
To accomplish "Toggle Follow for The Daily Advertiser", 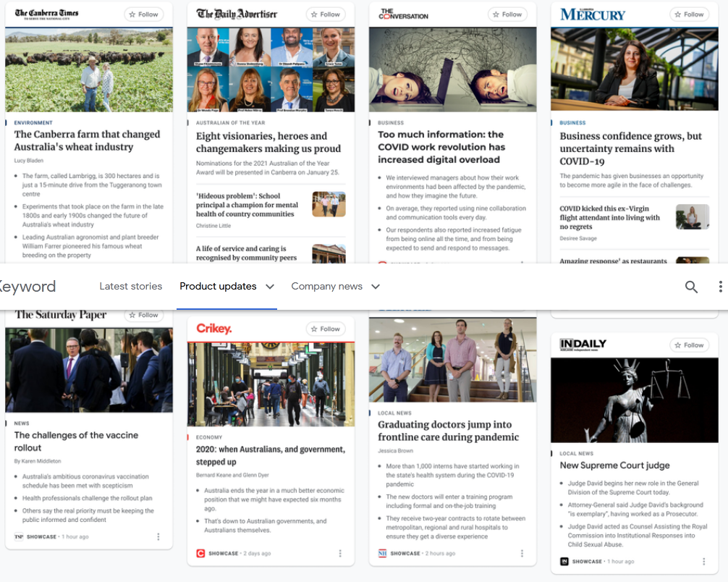I will (325, 14).
